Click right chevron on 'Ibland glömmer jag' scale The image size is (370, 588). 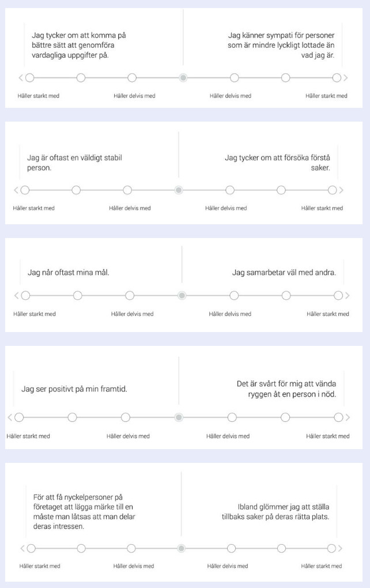coord(340,548)
